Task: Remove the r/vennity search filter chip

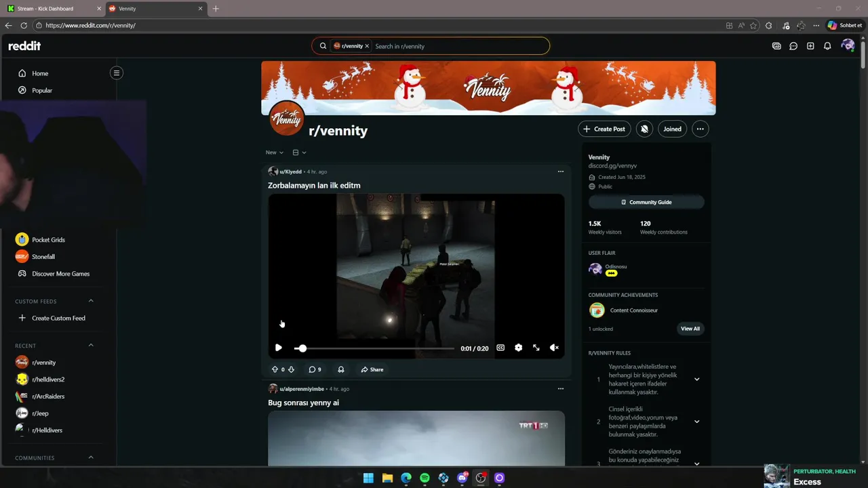Action: point(367,46)
